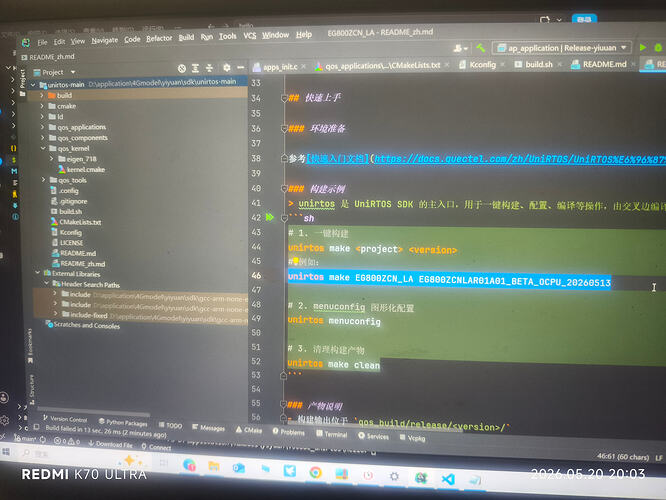Select Scratches and Consoles
666x500 pixels.
(x=83, y=325)
